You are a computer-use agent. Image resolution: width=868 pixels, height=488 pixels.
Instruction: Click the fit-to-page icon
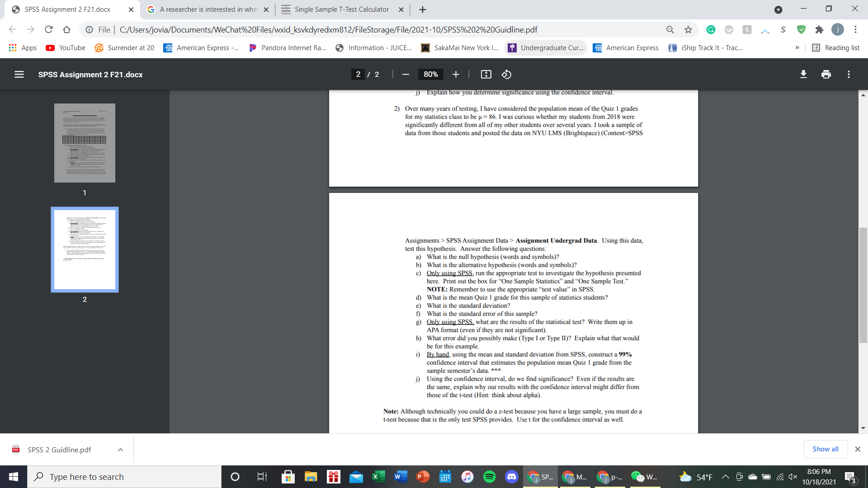(x=486, y=75)
